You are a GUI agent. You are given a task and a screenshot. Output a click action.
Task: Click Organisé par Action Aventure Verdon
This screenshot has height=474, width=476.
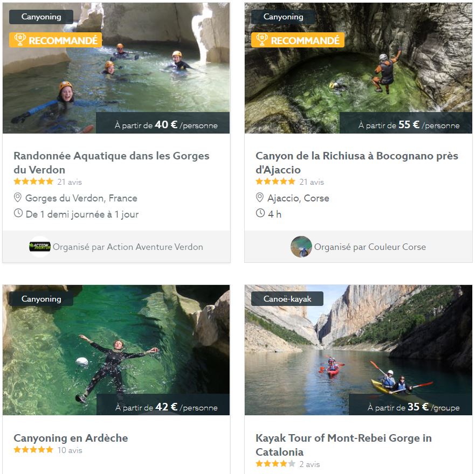click(x=128, y=247)
